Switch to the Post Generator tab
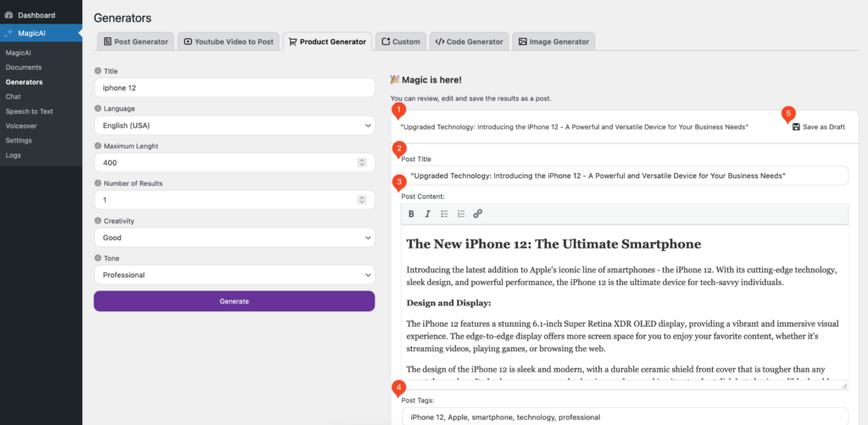This screenshot has width=868, height=425. (136, 41)
